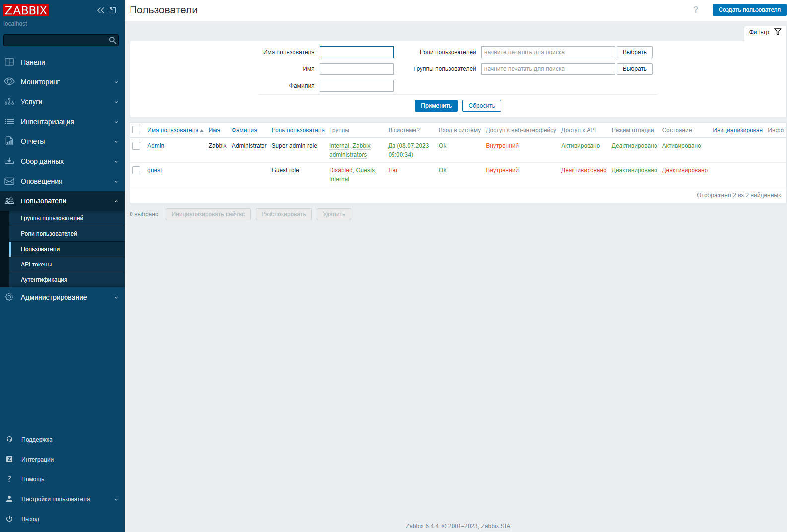Click the Поддержка headset icon
This screenshot has width=787, height=532.
(9, 439)
